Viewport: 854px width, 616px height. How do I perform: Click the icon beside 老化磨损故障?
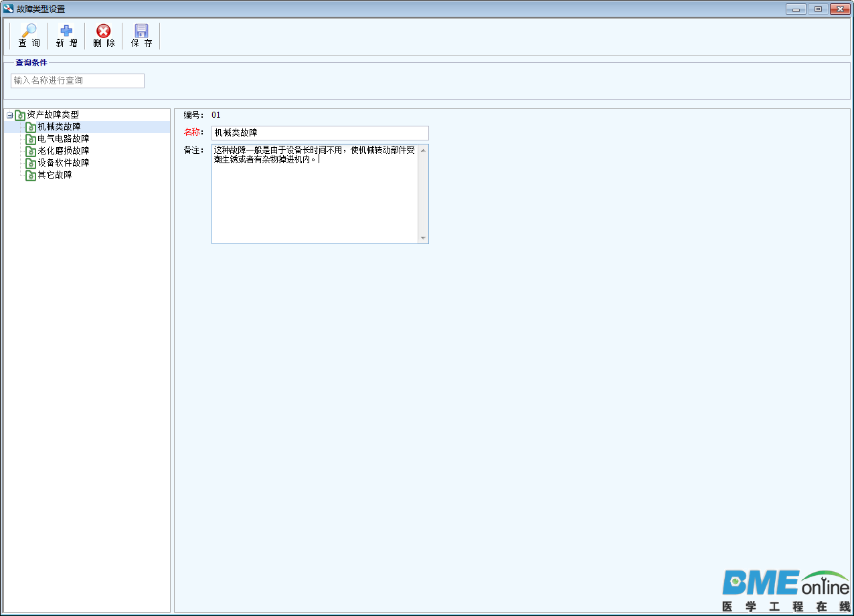[31, 151]
